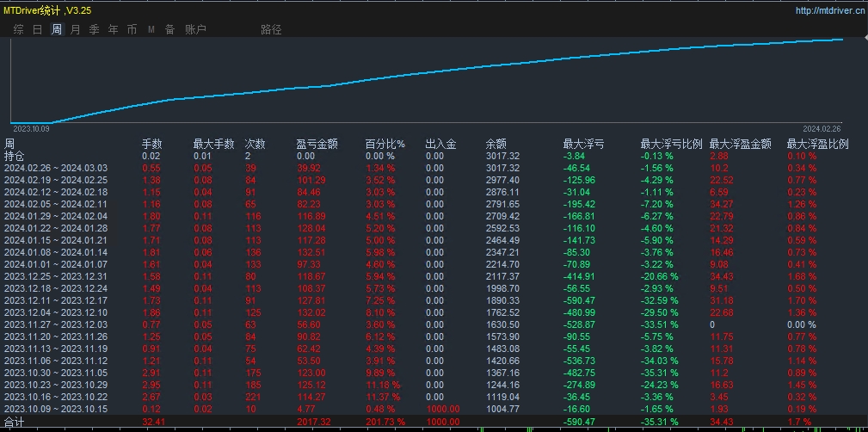Select week 2024.01.29 ~ 2024.02.04
Viewport: 868px width, 432px height.
[56, 216]
